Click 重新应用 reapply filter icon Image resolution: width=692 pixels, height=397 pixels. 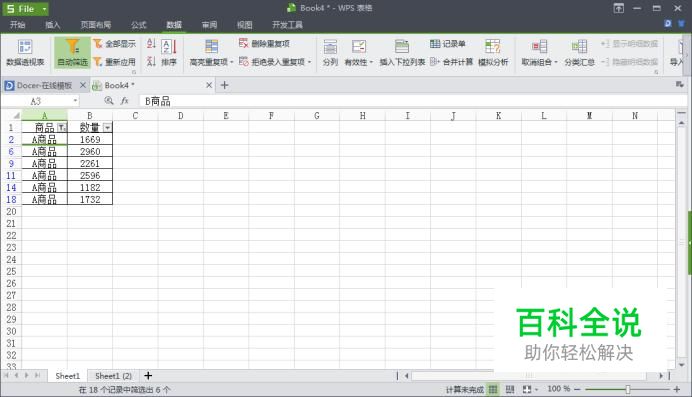click(x=114, y=62)
